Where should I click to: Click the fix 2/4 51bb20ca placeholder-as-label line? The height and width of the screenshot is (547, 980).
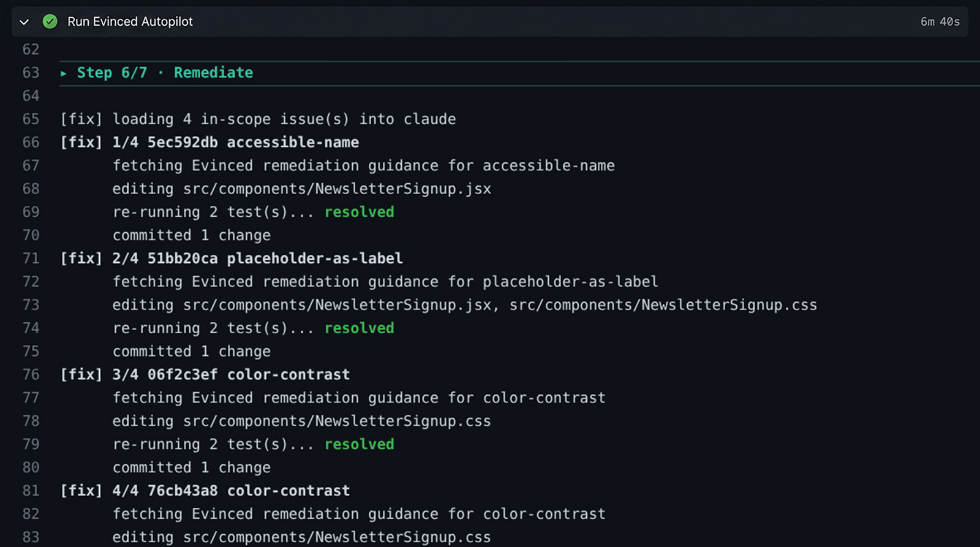click(232, 258)
